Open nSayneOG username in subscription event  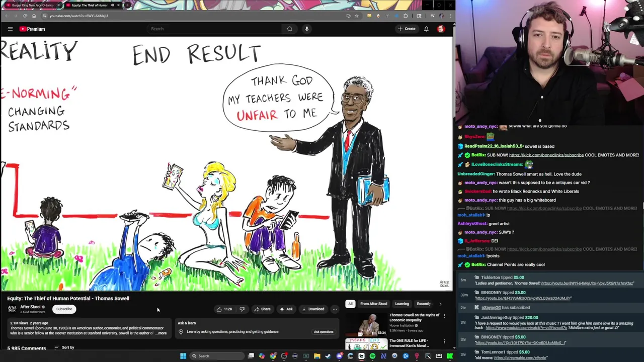(491, 307)
